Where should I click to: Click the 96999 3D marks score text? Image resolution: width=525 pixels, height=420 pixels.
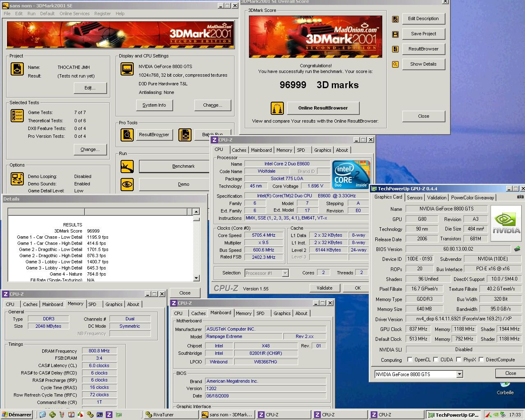319,85
